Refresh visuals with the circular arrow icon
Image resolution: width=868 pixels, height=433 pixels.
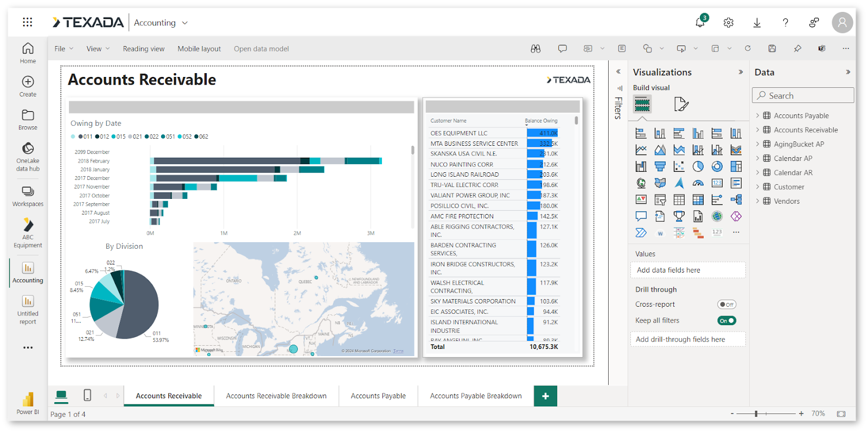click(748, 49)
